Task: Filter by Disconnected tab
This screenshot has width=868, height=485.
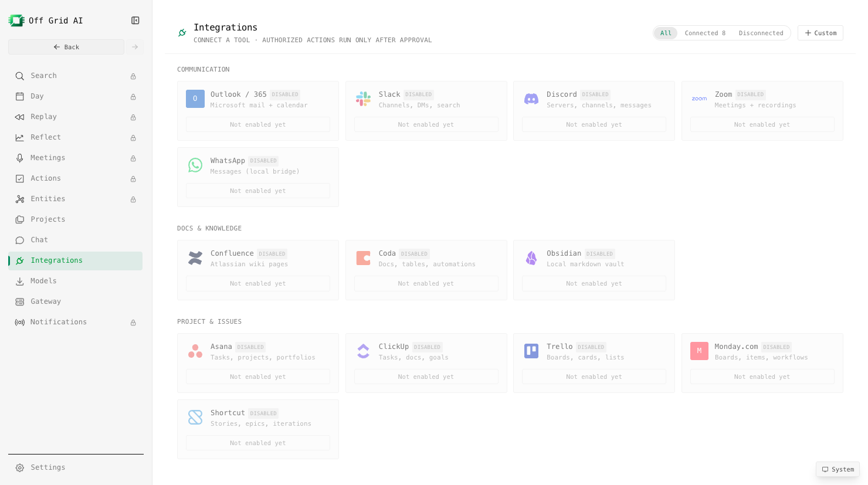Action: coord(761,33)
